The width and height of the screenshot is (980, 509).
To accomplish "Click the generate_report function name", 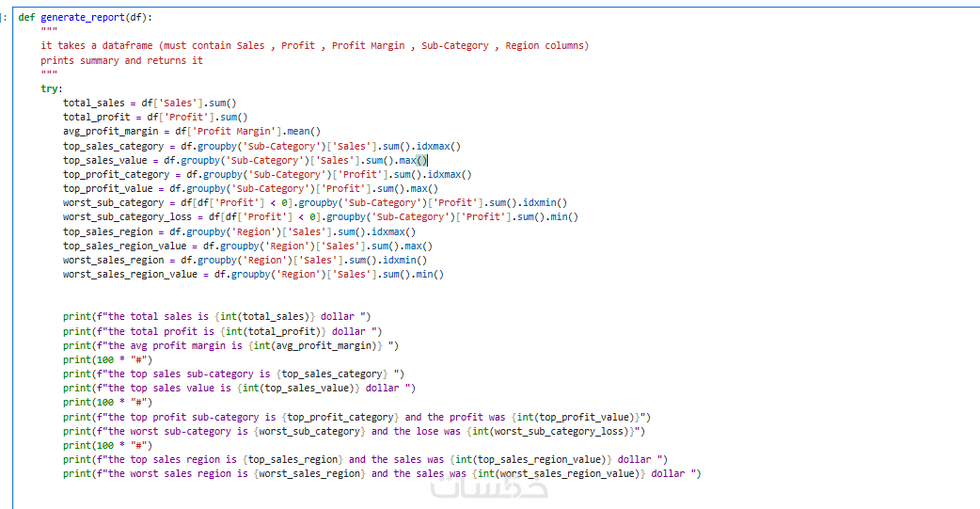I will [x=83, y=18].
